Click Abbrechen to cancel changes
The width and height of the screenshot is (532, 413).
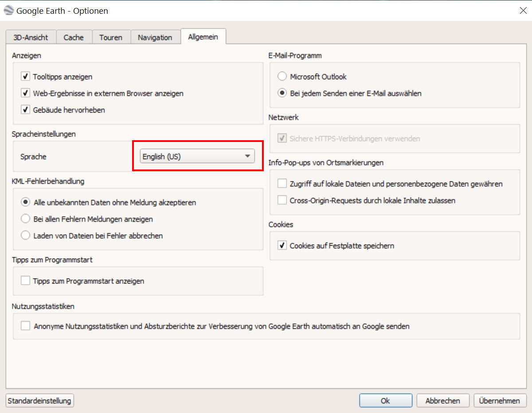[442, 401]
